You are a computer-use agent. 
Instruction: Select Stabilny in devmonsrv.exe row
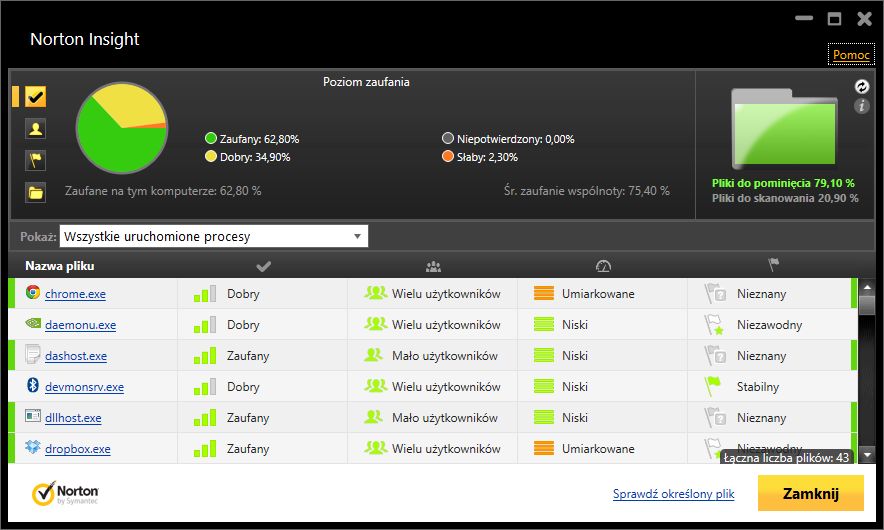click(x=758, y=387)
